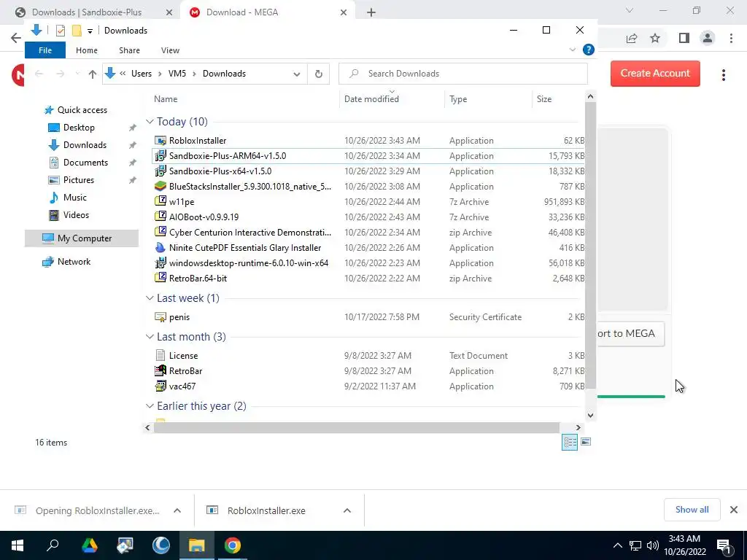Select the License text document icon

160,356
